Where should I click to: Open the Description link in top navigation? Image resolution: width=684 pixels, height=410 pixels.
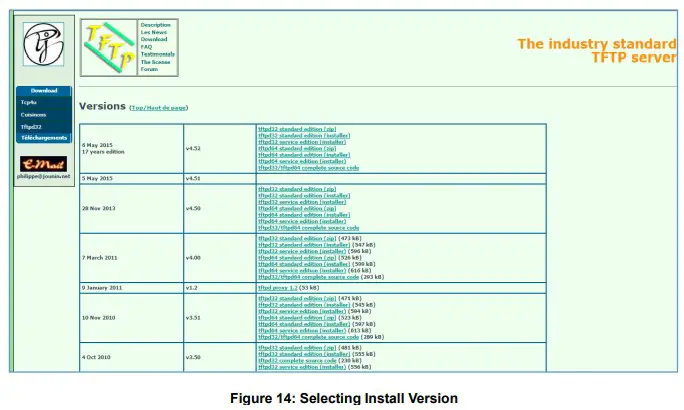pyautogui.click(x=155, y=24)
